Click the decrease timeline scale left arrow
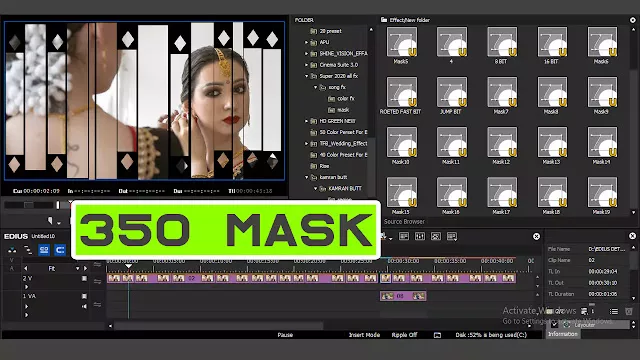Screen dimensions: 640x360 point(26,269)
